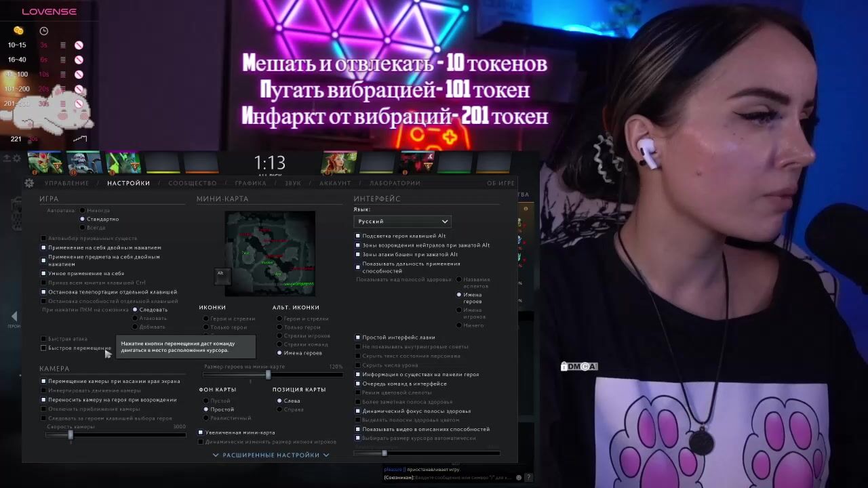Switch to the Графика tab
Screen dimensions: 868x488
(250, 184)
